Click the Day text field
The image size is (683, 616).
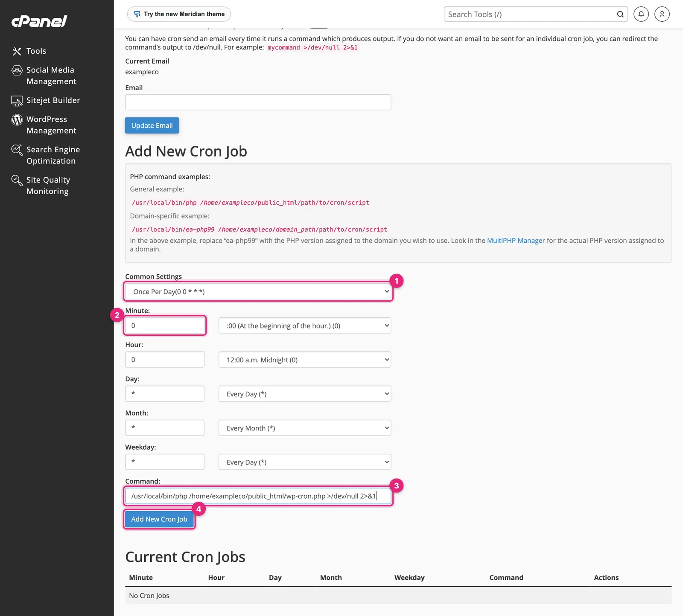(165, 394)
